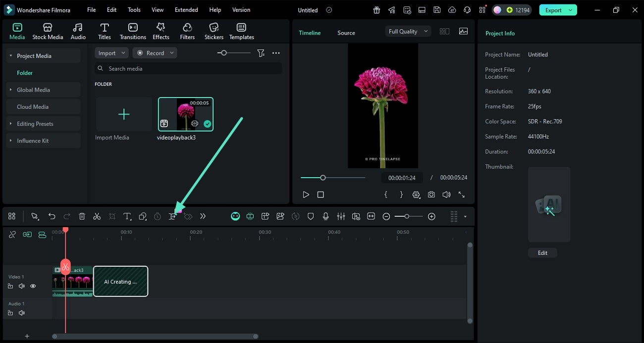Take a snapshot with the camera icon

point(431,195)
